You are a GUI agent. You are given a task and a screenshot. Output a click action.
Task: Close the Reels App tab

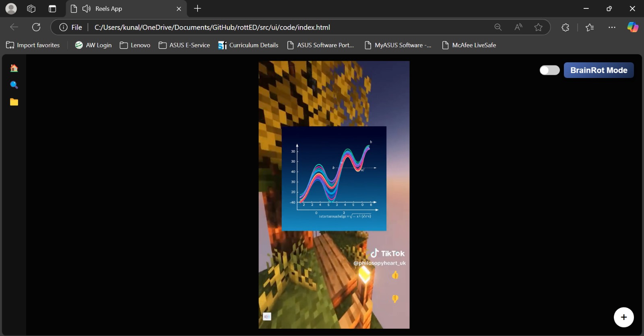179,9
